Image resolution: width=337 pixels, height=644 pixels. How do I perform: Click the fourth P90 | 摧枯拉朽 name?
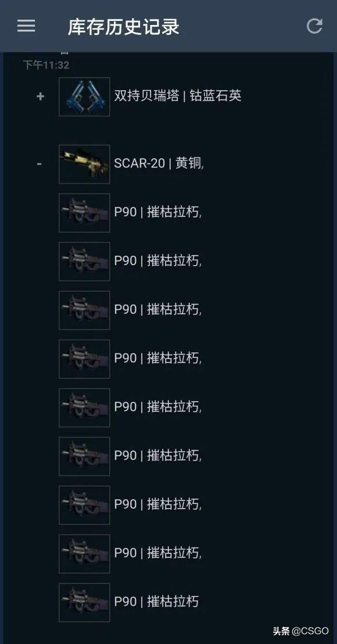(157, 358)
